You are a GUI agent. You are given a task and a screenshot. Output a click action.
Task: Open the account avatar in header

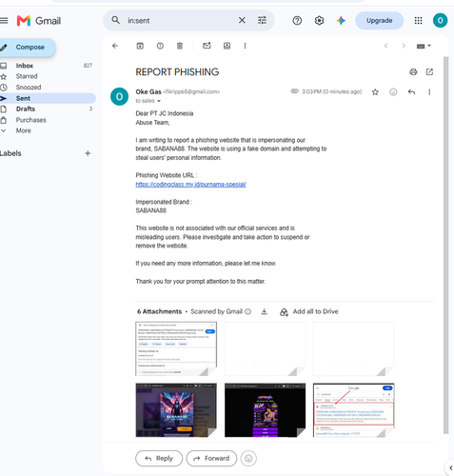coord(440,21)
